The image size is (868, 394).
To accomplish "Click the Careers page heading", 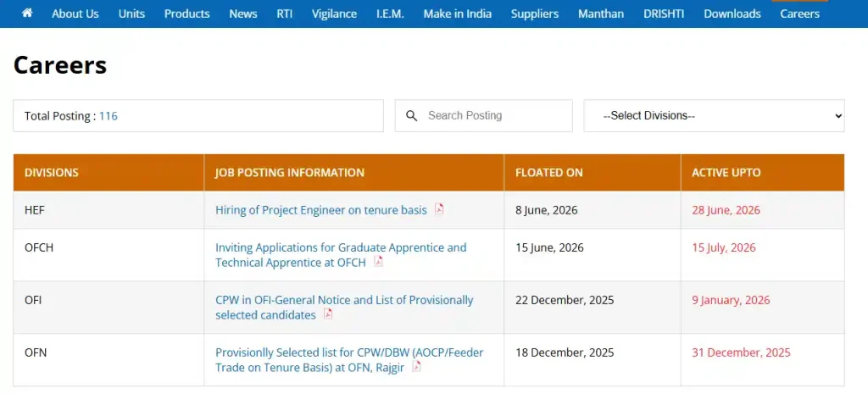I will pyautogui.click(x=60, y=64).
